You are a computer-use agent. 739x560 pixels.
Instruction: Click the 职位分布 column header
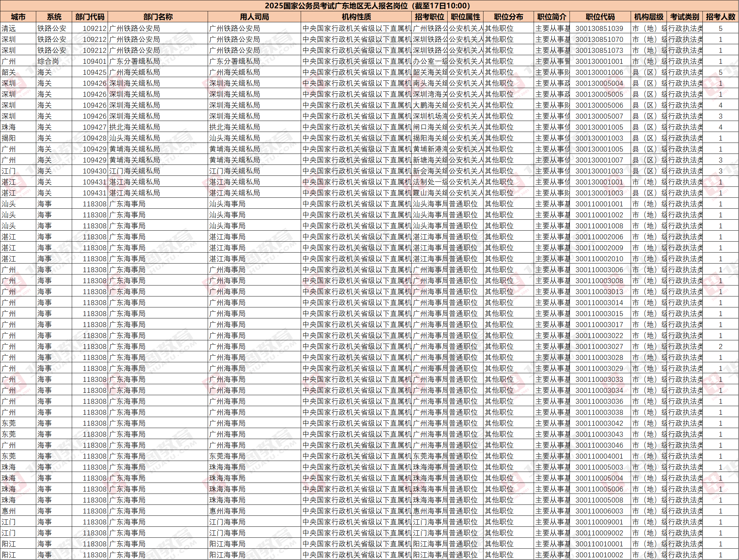[509, 17]
